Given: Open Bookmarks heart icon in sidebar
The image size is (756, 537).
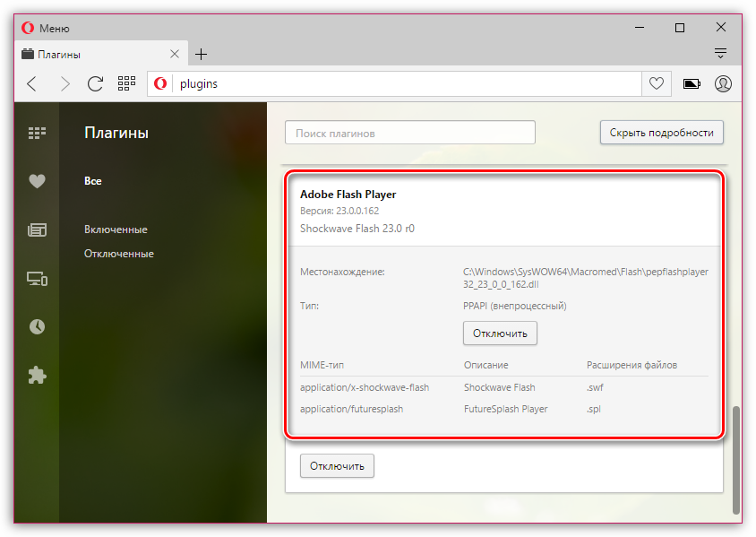Looking at the screenshot, I should pos(37,181).
